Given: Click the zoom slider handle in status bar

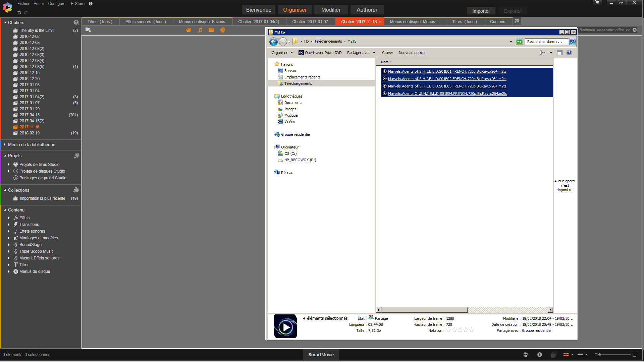Looking at the screenshot, I should point(600,355).
